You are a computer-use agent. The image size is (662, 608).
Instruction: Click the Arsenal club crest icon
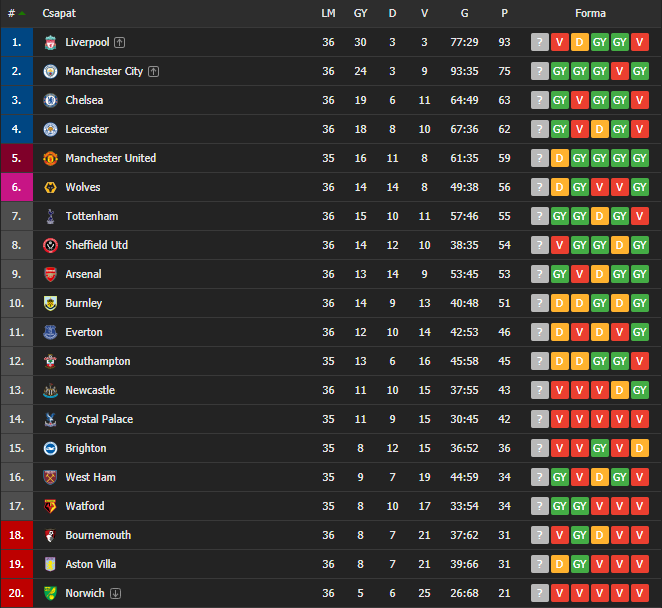(50, 274)
